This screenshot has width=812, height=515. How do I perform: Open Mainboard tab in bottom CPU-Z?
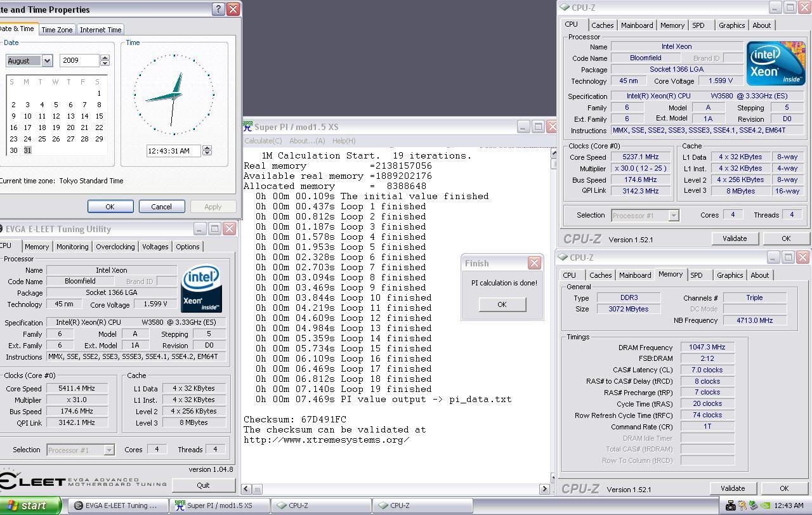coord(635,275)
